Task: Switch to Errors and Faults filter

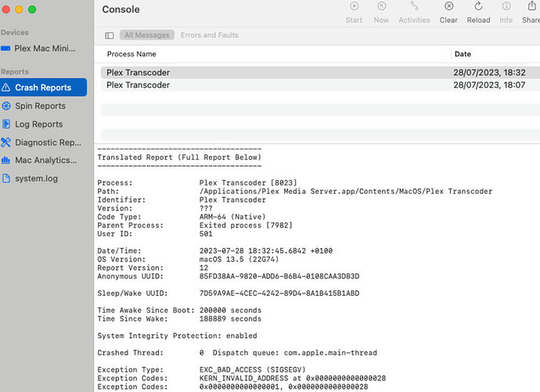Action: [x=210, y=35]
